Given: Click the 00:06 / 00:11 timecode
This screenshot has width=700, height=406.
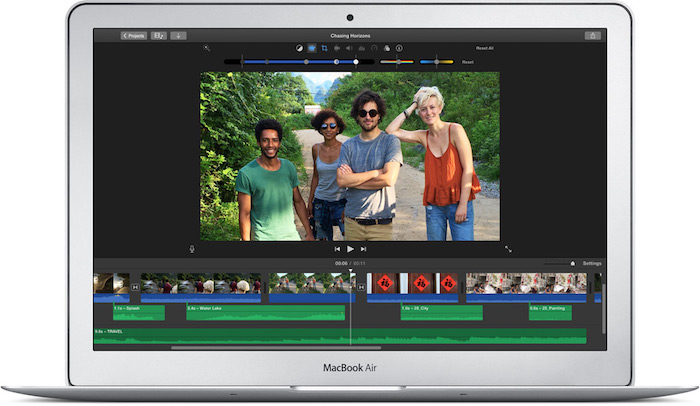Looking at the screenshot, I should coord(350,264).
